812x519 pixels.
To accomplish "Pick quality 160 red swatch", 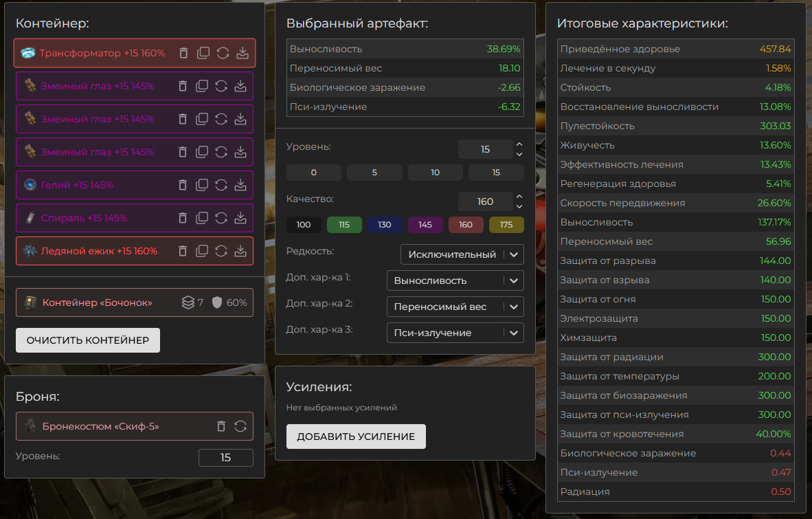I will 466,225.
